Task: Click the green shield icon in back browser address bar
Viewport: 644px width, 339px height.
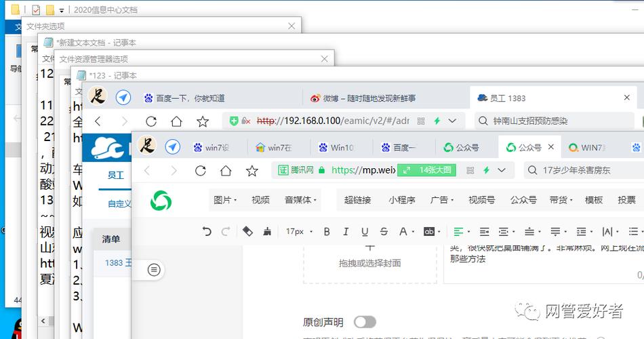Action: (234, 121)
